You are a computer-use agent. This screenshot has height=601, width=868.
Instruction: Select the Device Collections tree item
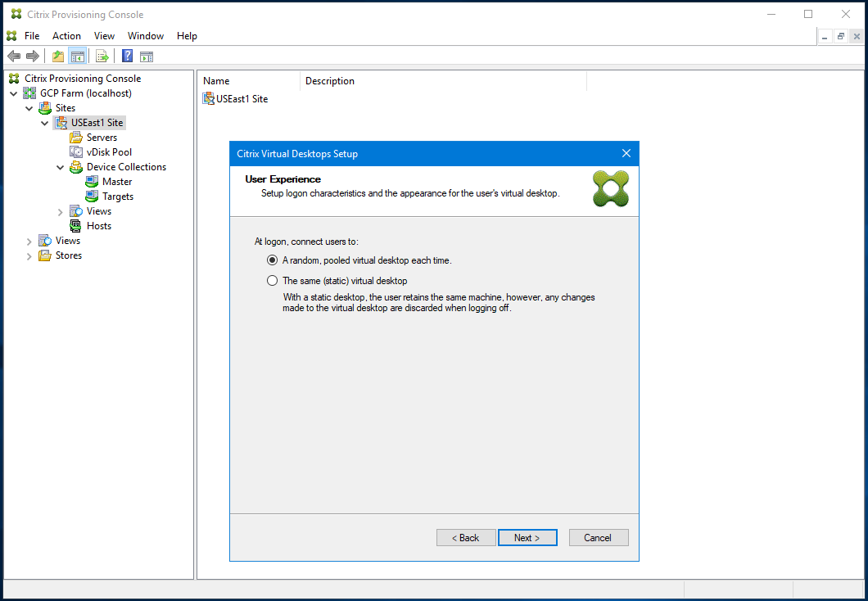(125, 166)
